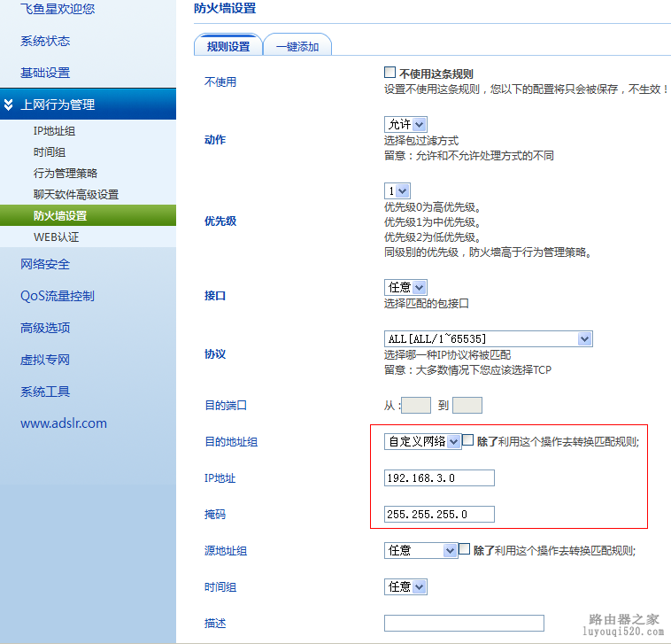Select the 时间组 sidebar submenu item
Image resolution: width=671 pixels, height=644 pixels.
tap(50, 152)
